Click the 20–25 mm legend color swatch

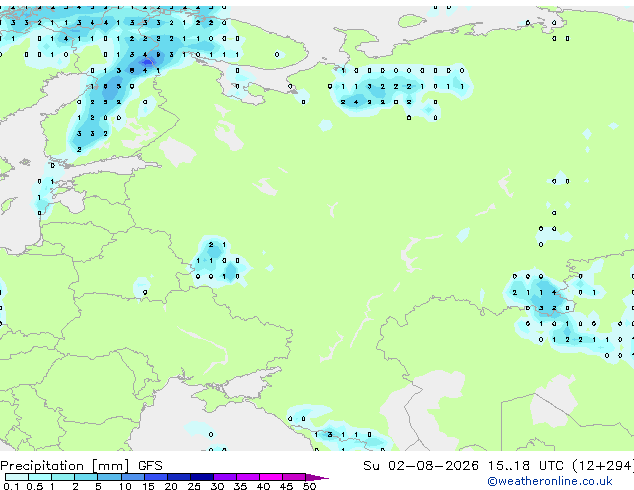178,477
